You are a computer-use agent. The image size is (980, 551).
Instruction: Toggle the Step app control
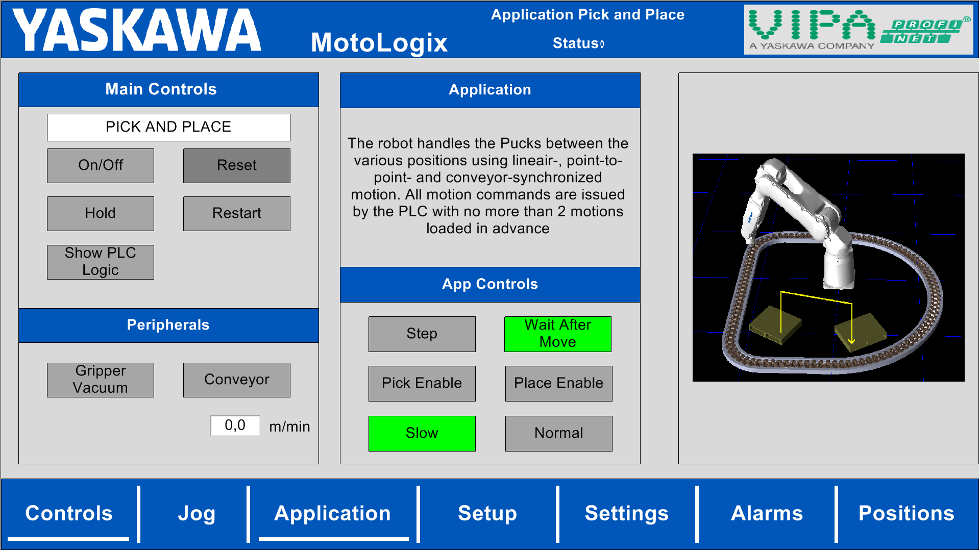click(422, 334)
